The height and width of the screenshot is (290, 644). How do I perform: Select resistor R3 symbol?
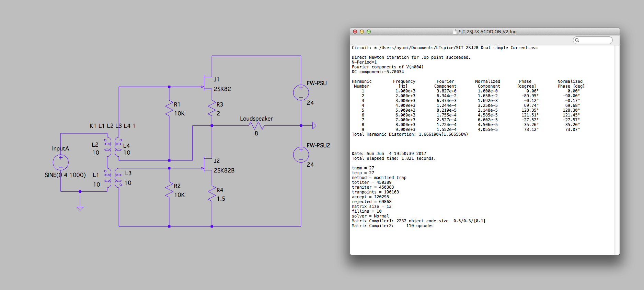click(212, 108)
